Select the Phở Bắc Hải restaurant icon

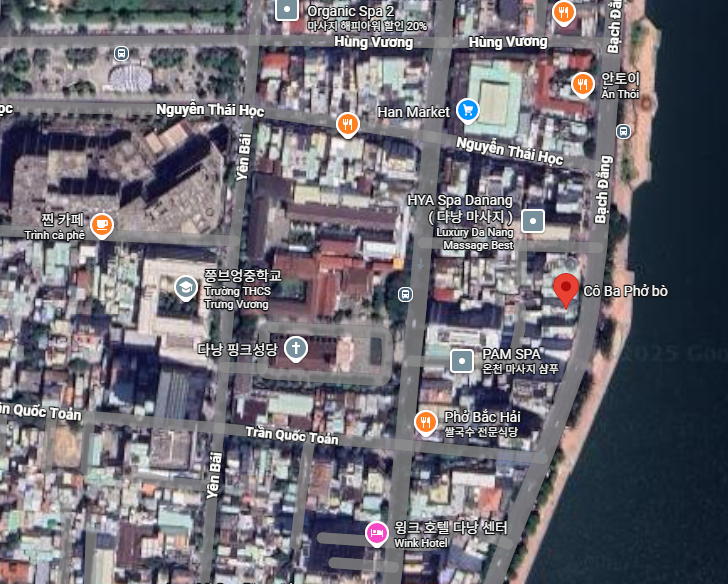tap(426, 423)
